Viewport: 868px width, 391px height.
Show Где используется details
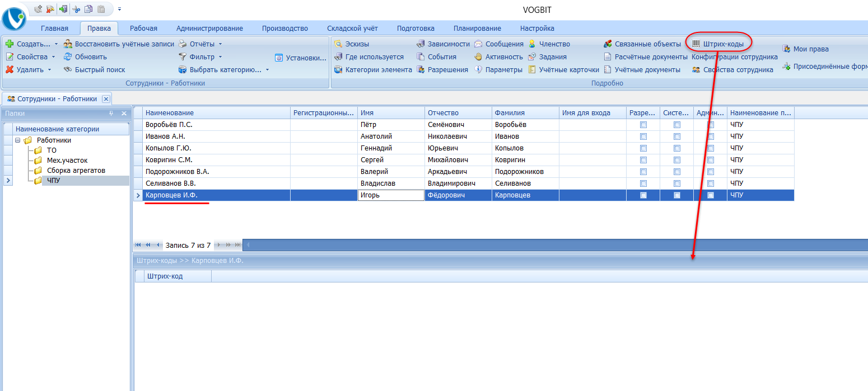[x=369, y=56]
